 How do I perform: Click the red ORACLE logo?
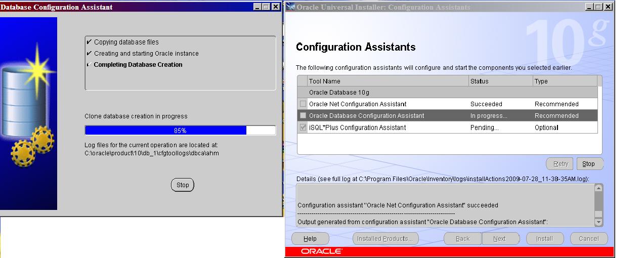pyautogui.click(x=322, y=251)
